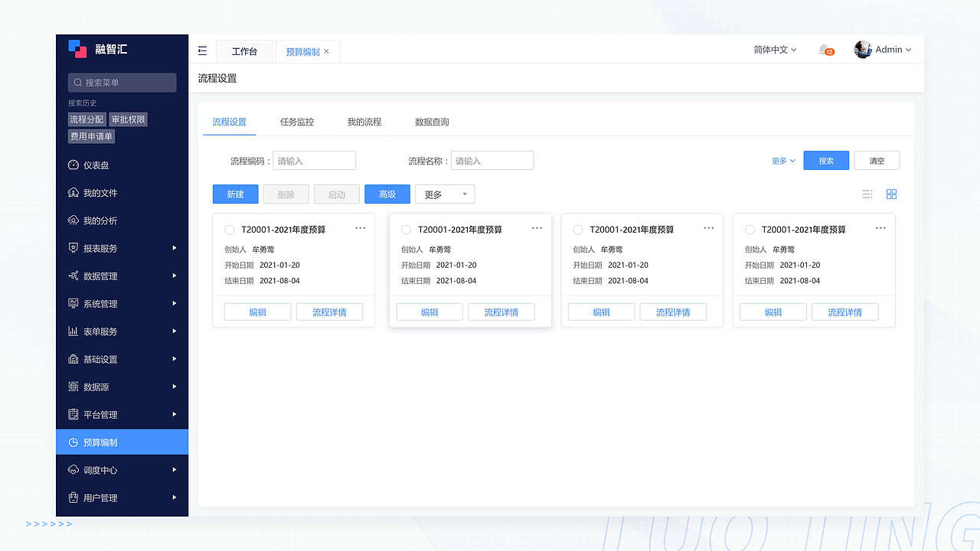Expand the 表单服务 submenu arrow
The width and height of the screenshot is (980, 551).
click(175, 331)
